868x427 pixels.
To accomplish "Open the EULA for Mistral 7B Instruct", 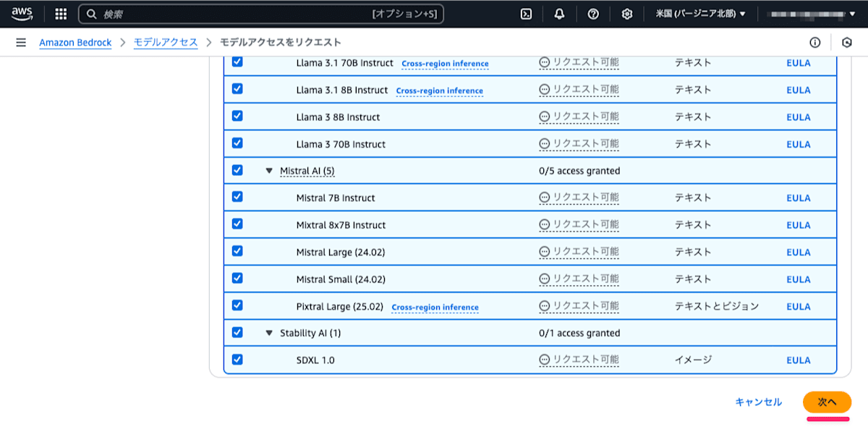I will point(799,198).
